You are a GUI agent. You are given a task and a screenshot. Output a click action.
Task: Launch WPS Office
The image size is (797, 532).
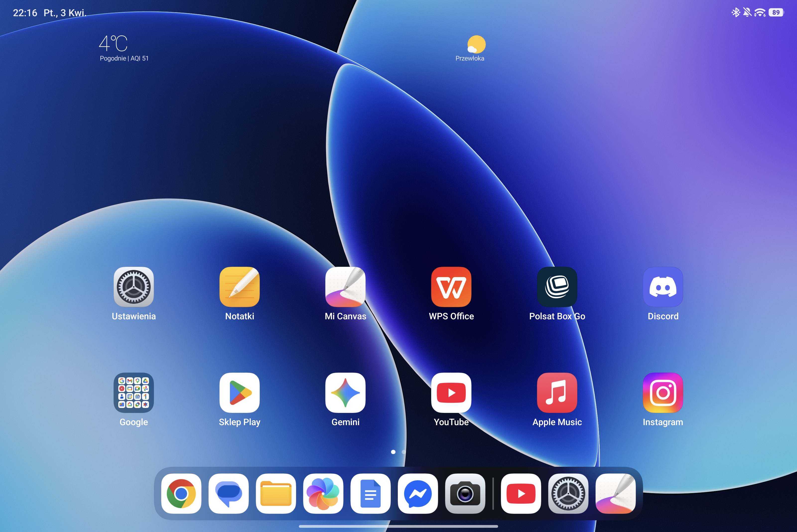(451, 287)
